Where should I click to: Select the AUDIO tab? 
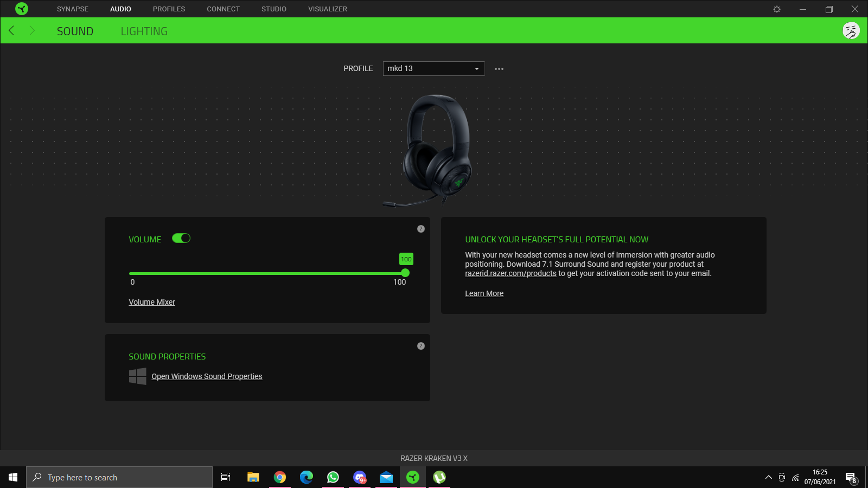pos(120,9)
